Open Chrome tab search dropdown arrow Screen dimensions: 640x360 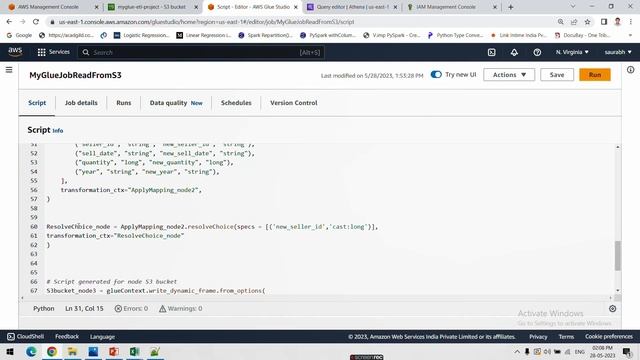point(573,7)
